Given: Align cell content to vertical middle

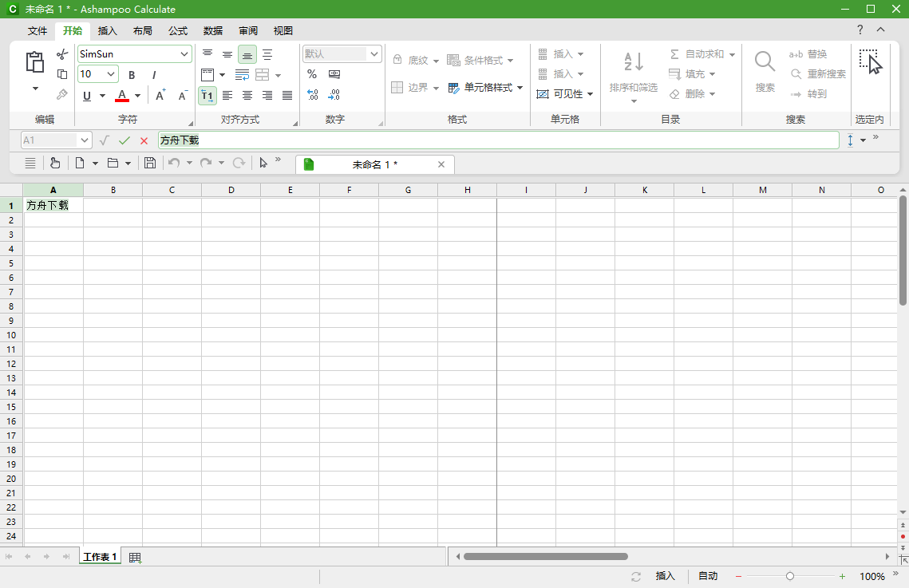Looking at the screenshot, I should tap(227, 54).
